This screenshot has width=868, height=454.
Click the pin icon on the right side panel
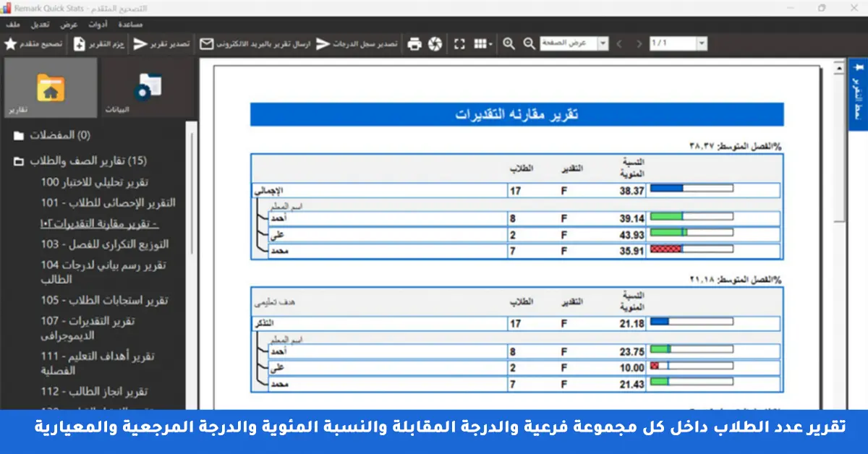pos(858,69)
